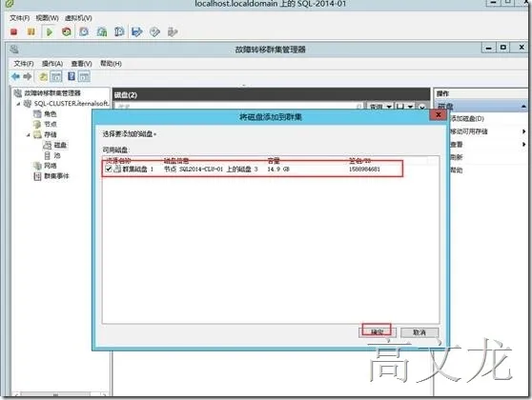This screenshot has width=532, height=400.
Task: Select 角色 tree item
Action: tap(51, 114)
